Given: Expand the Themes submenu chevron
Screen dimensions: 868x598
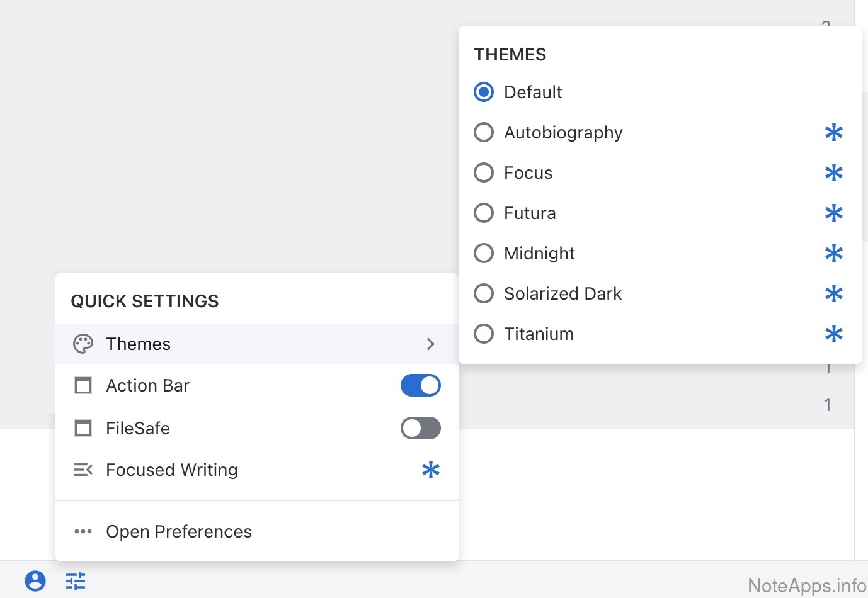Looking at the screenshot, I should [x=431, y=344].
